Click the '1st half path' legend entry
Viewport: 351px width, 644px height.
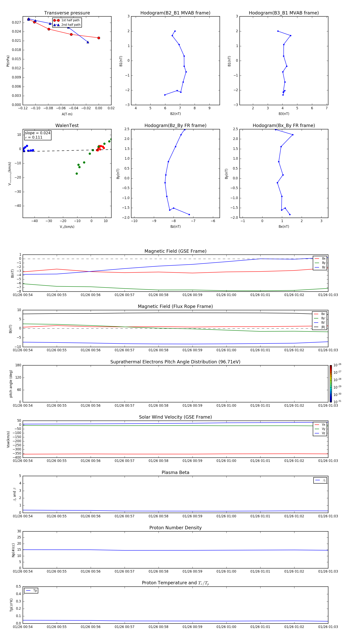pyautogui.click(x=66, y=20)
